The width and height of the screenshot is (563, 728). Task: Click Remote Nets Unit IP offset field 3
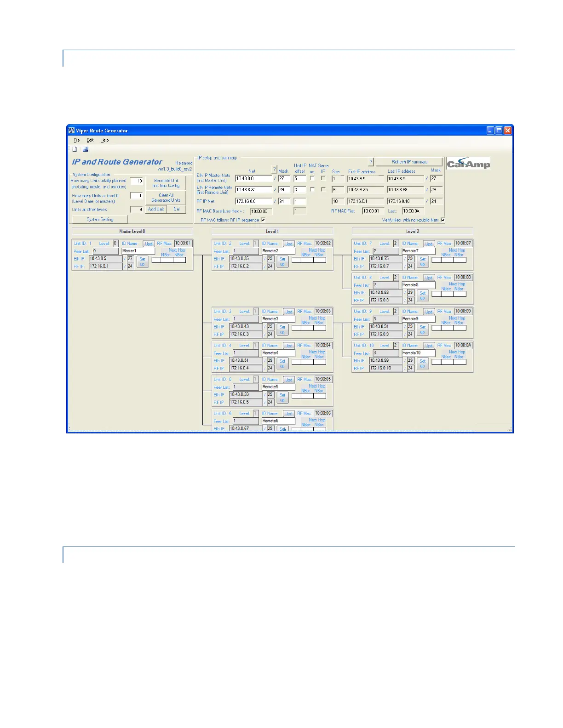[300, 189]
